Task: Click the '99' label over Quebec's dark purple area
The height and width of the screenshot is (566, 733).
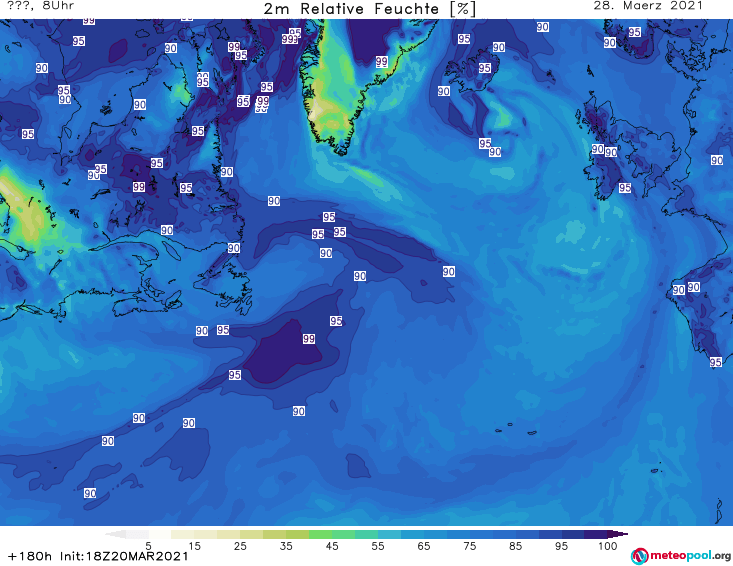Action: (x=138, y=186)
